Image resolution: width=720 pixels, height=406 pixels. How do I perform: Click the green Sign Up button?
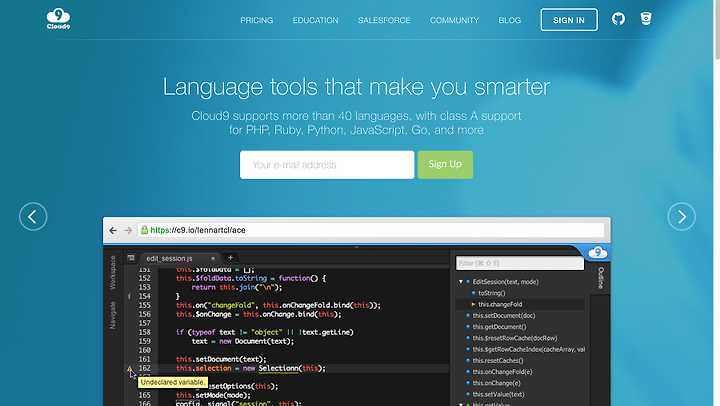(x=445, y=164)
